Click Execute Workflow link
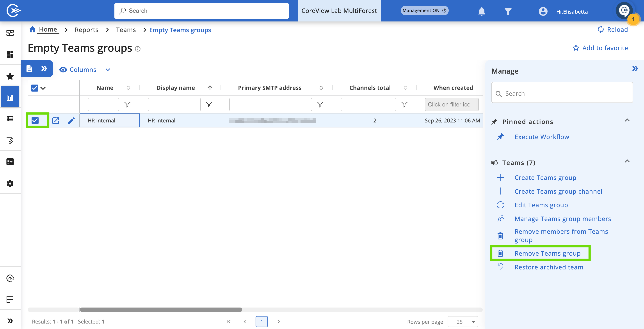The height and width of the screenshot is (329, 644). point(541,137)
